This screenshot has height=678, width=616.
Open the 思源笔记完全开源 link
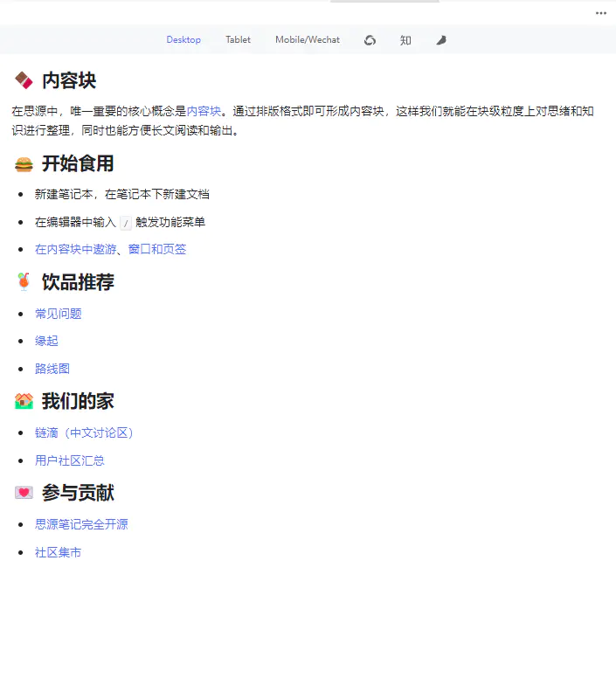click(x=81, y=524)
